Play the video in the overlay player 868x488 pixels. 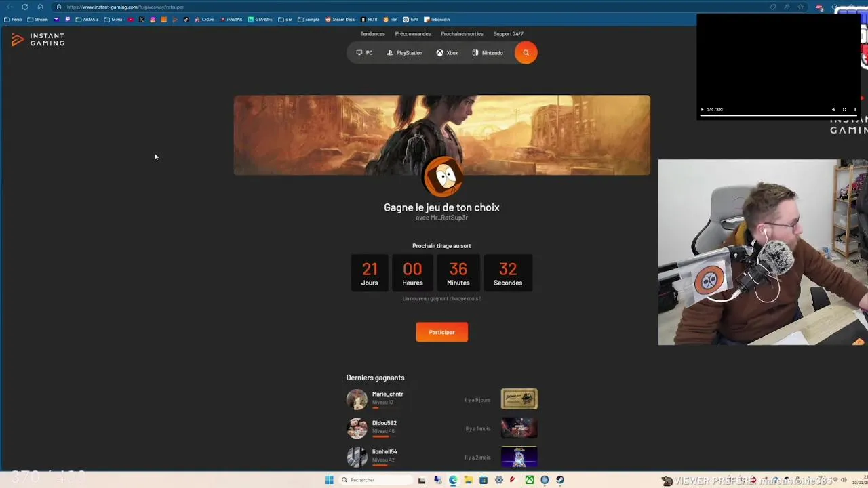(x=702, y=110)
